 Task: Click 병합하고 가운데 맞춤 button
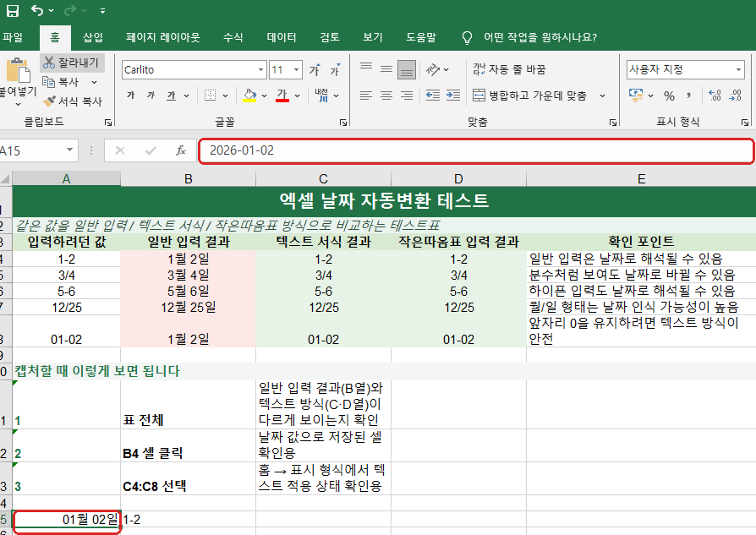(x=529, y=96)
